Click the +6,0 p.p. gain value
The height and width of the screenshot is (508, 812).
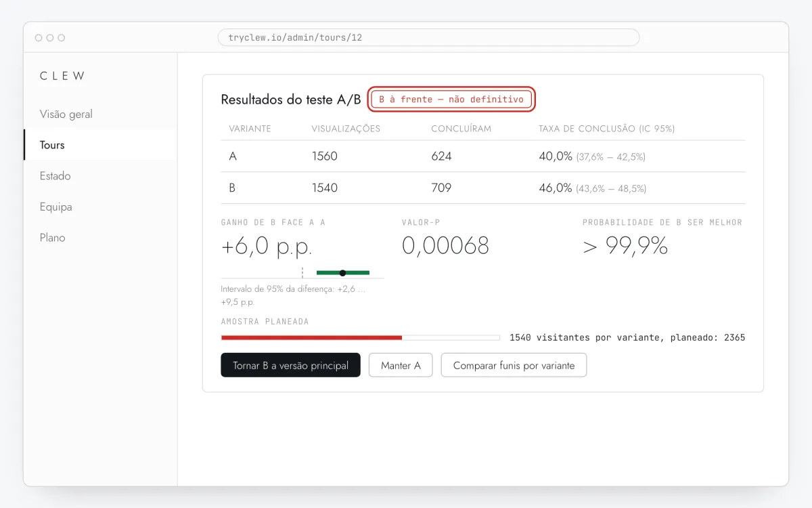click(x=267, y=247)
